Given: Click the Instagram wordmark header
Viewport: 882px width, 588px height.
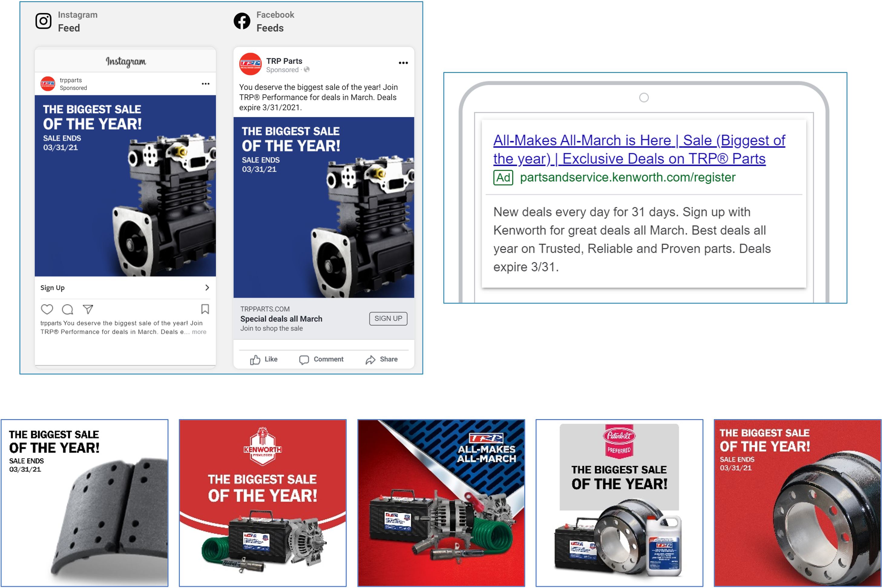Looking at the screenshot, I should coord(126,61).
